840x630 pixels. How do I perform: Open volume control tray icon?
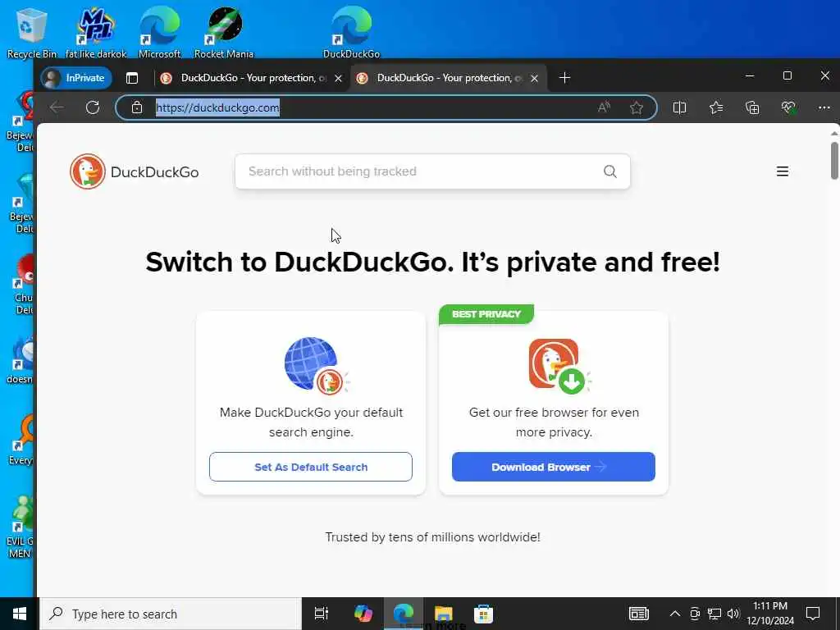pyautogui.click(x=733, y=614)
